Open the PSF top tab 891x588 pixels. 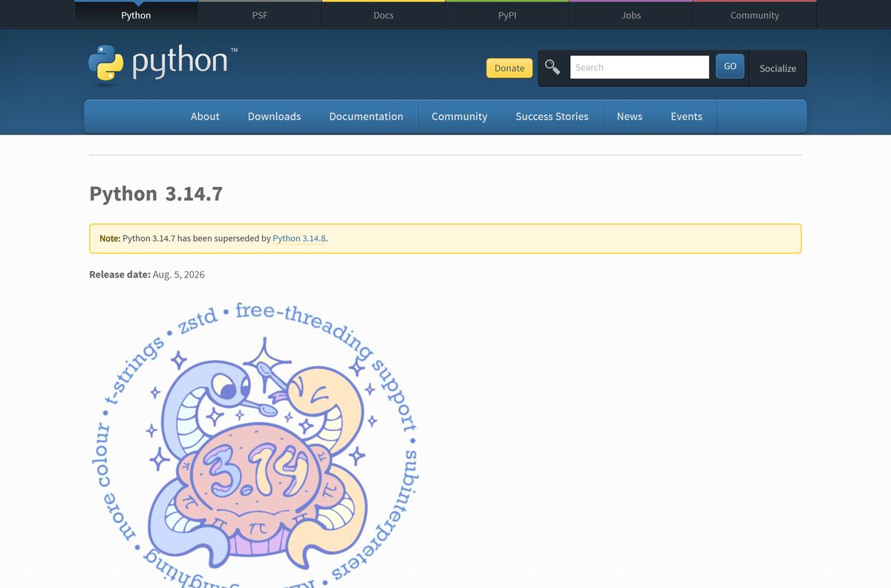coord(260,15)
